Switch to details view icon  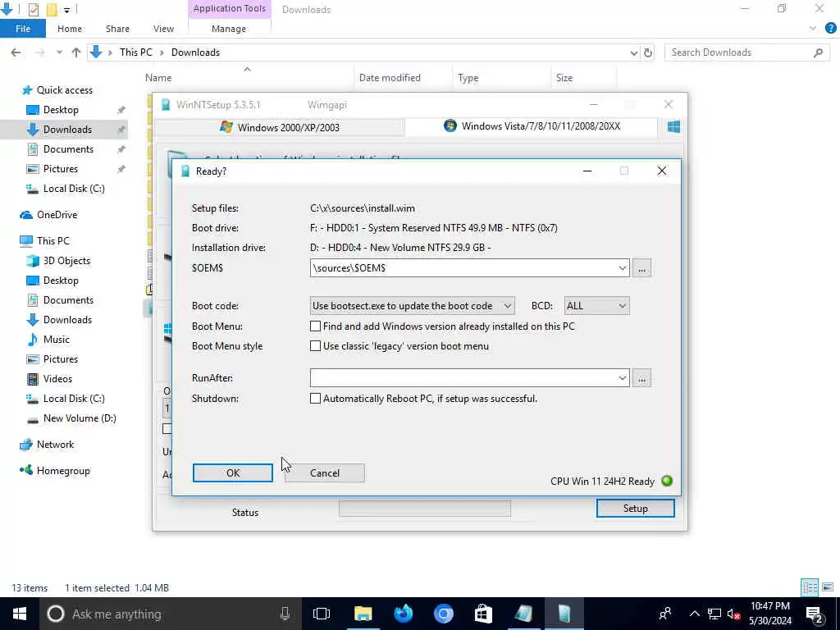tap(810, 587)
